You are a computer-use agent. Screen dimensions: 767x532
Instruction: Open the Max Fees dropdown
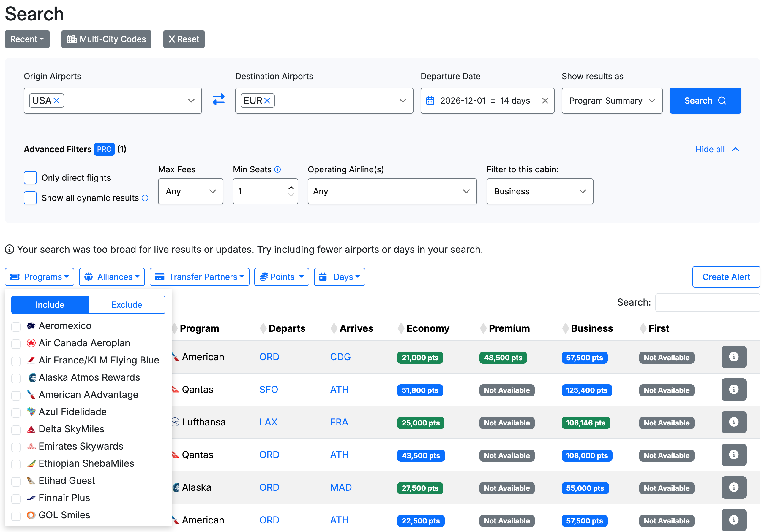pyautogui.click(x=190, y=191)
